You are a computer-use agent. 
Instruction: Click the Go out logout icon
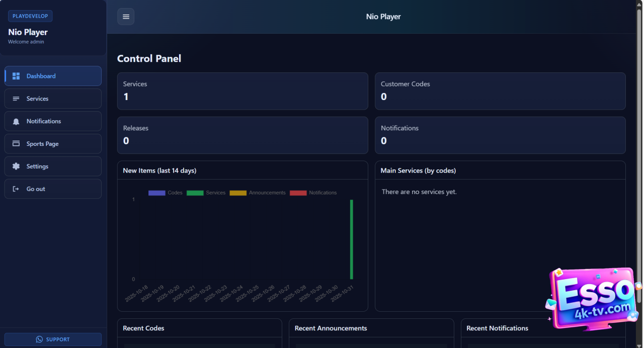[x=16, y=189]
